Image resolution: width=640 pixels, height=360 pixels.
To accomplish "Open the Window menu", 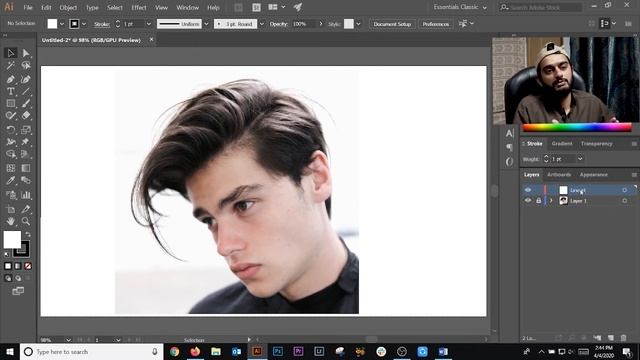I will tap(187, 7).
